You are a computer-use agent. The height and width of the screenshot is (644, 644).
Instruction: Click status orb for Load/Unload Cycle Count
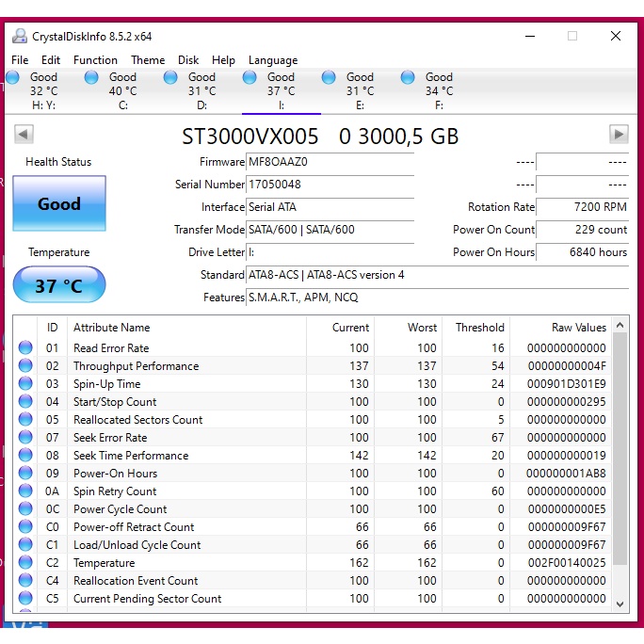point(25,544)
